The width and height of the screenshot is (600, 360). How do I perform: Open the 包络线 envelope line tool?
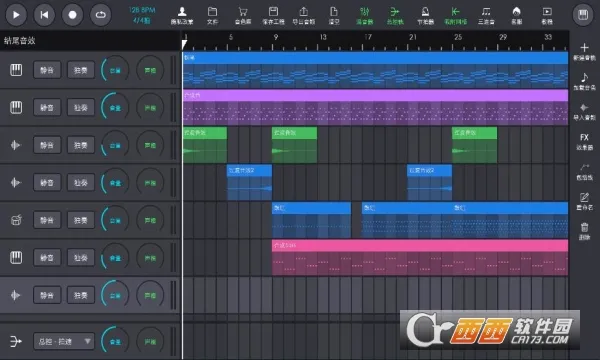click(584, 171)
